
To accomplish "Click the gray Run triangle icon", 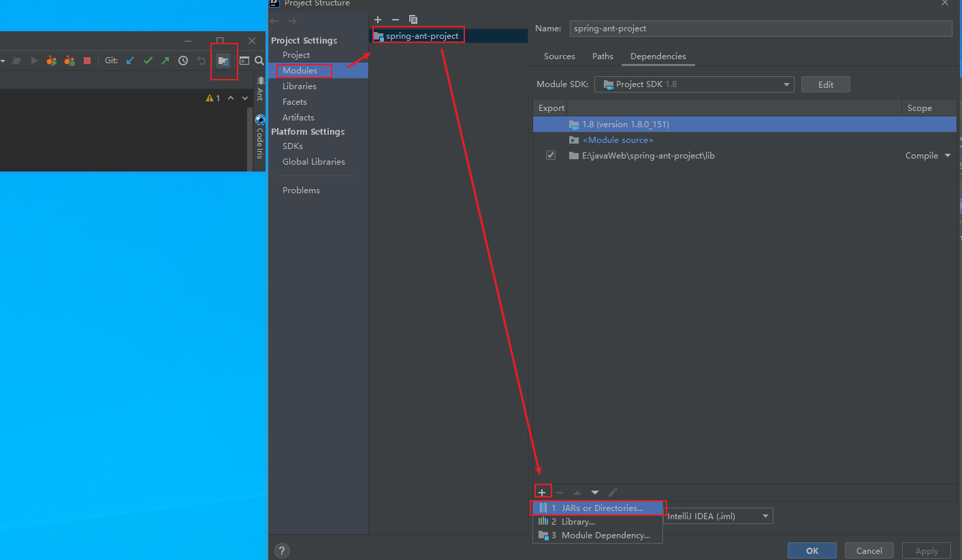I will click(34, 61).
